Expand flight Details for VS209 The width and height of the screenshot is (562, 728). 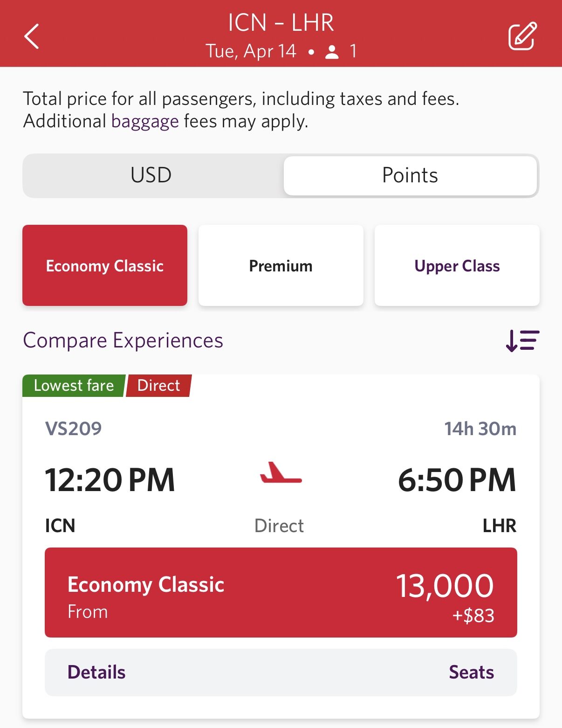coord(96,673)
